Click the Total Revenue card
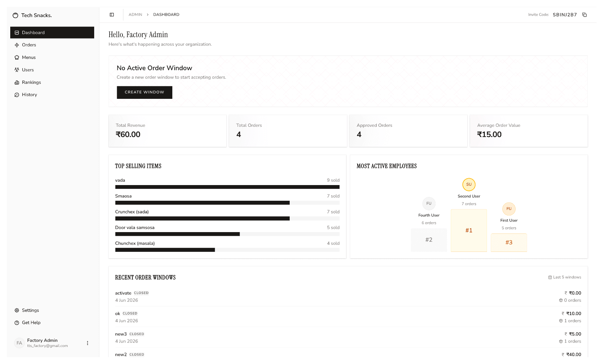The width and height of the screenshot is (603, 364). [168, 131]
